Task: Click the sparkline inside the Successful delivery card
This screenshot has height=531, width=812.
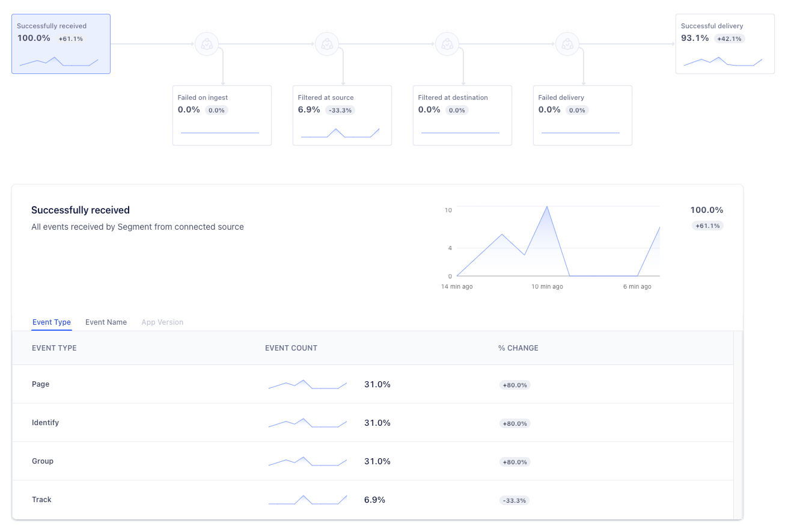Action: point(724,61)
